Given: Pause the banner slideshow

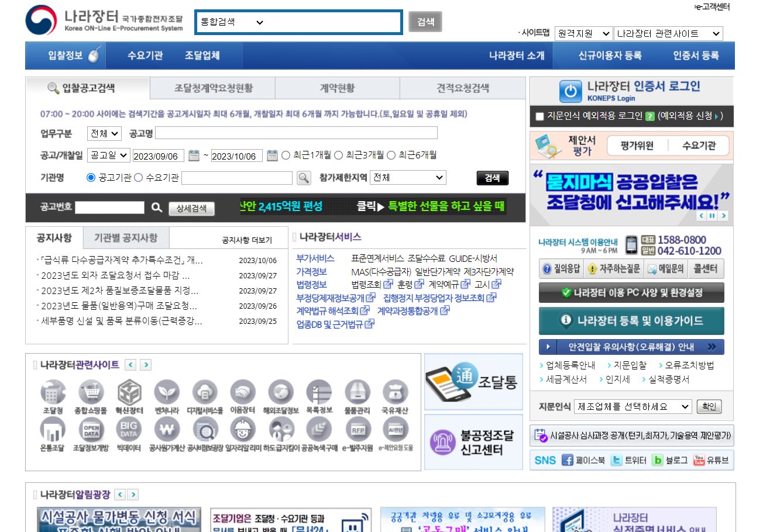Looking at the screenshot, I should coord(712,216).
